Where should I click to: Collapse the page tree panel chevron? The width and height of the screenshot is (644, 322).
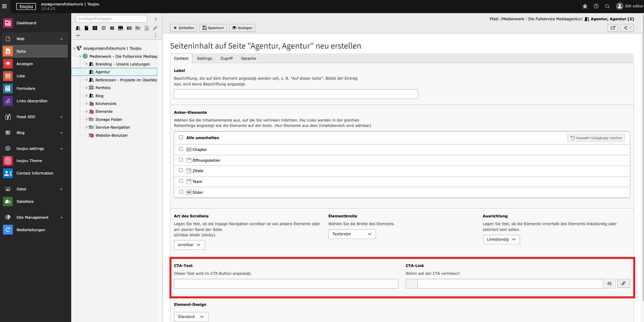click(156, 19)
